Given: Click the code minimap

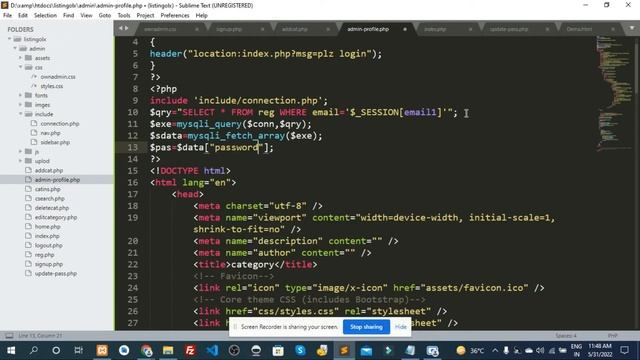Looking at the screenshot, I should point(614,94).
